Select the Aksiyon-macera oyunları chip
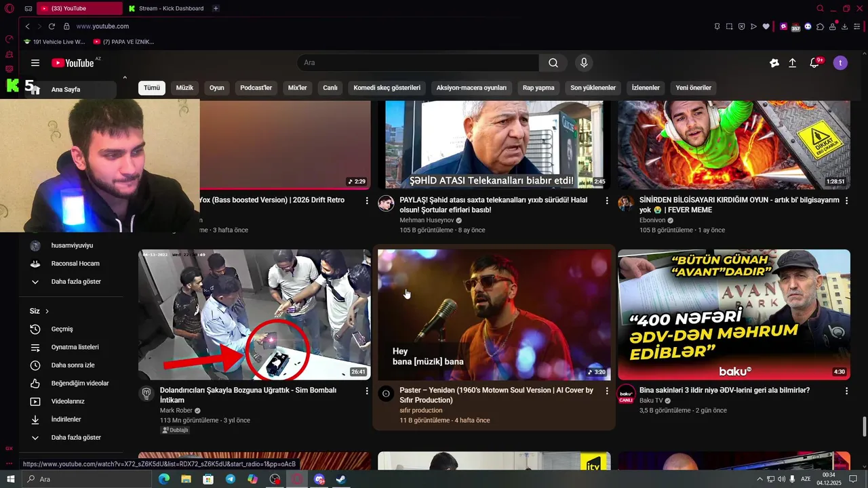Screen dimensions: 868x488 (471, 88)
